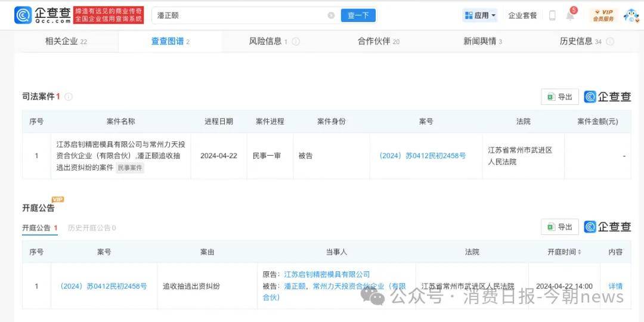
Task: Export 司法案件 table with 导出 button
Action: coord(560,97)
